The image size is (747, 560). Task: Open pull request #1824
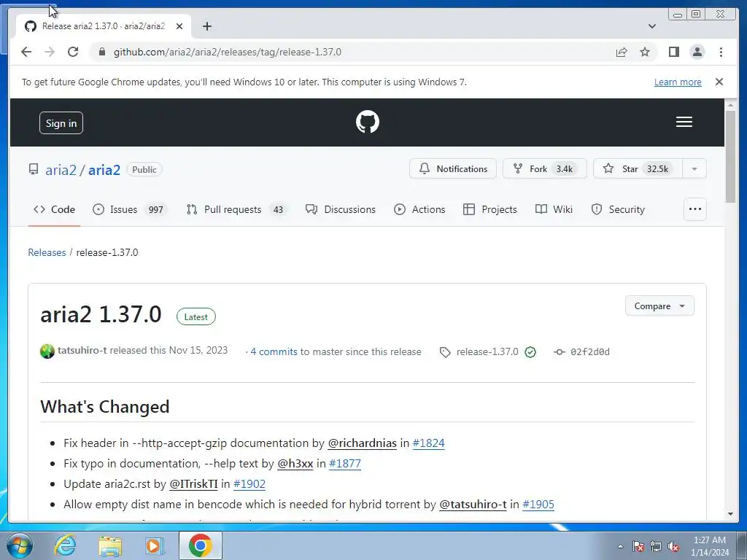tap(428, 443)
